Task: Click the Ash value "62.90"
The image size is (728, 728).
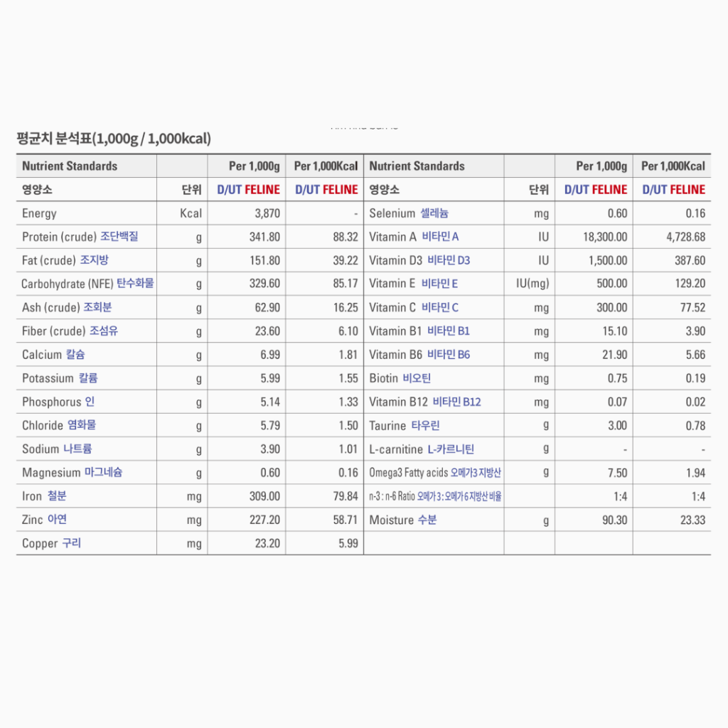Action: coord(267,308)
